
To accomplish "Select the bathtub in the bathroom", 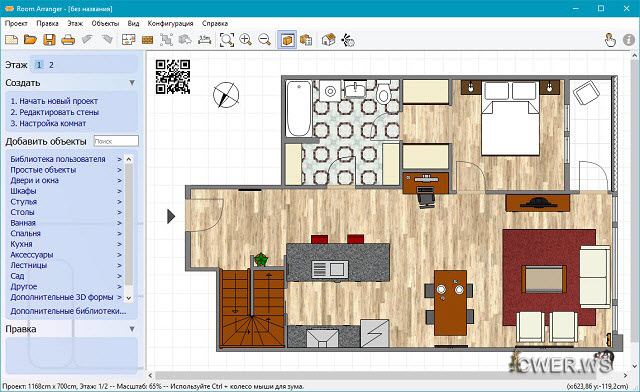I will point(299,108).
